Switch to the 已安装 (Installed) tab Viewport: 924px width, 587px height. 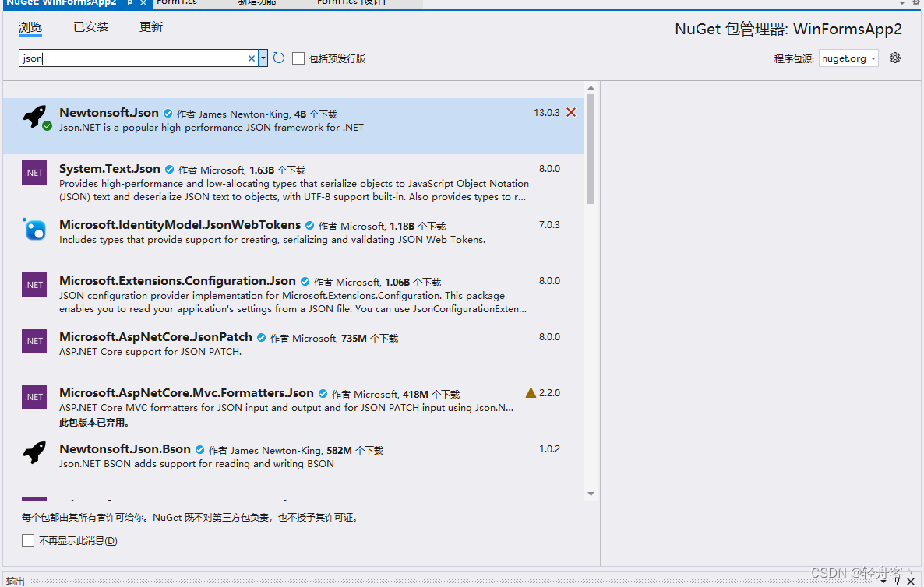90,27
